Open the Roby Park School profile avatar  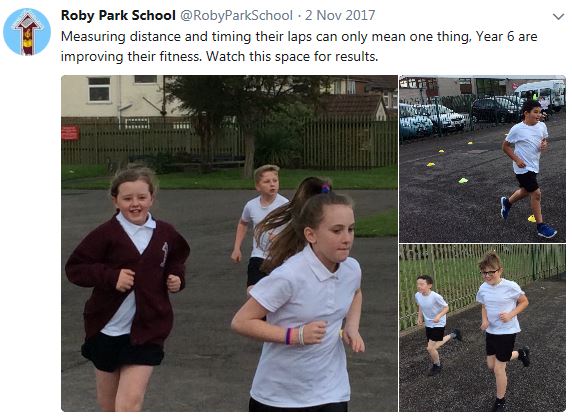tap(27, 32)
